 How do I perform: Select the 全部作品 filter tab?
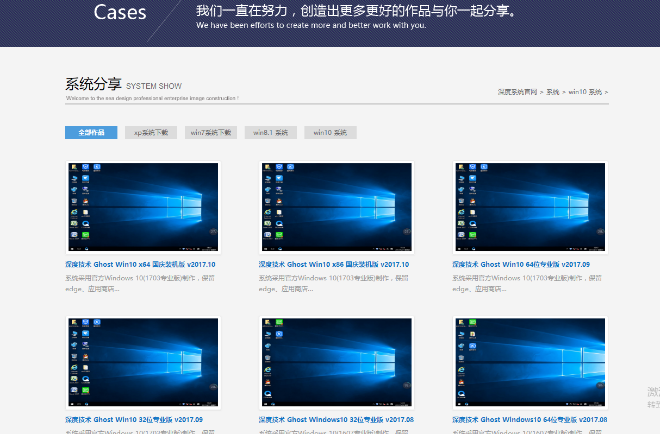90,132
